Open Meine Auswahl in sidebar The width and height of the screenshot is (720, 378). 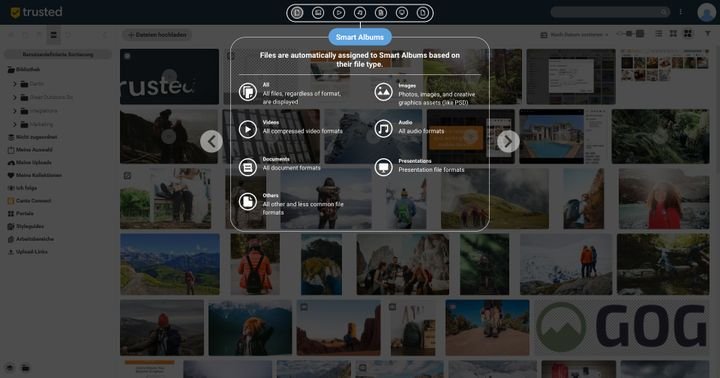[x=30, y=150]
